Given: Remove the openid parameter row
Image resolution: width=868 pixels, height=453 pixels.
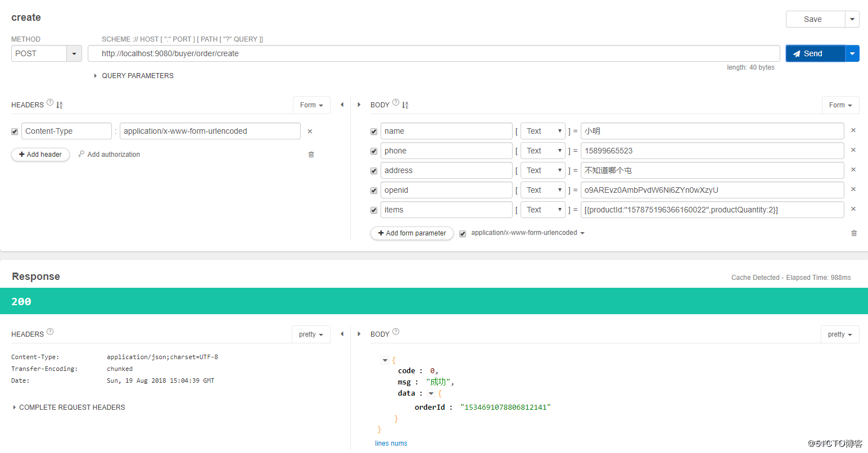Looking at the screenshot, I should coord(853,189).
